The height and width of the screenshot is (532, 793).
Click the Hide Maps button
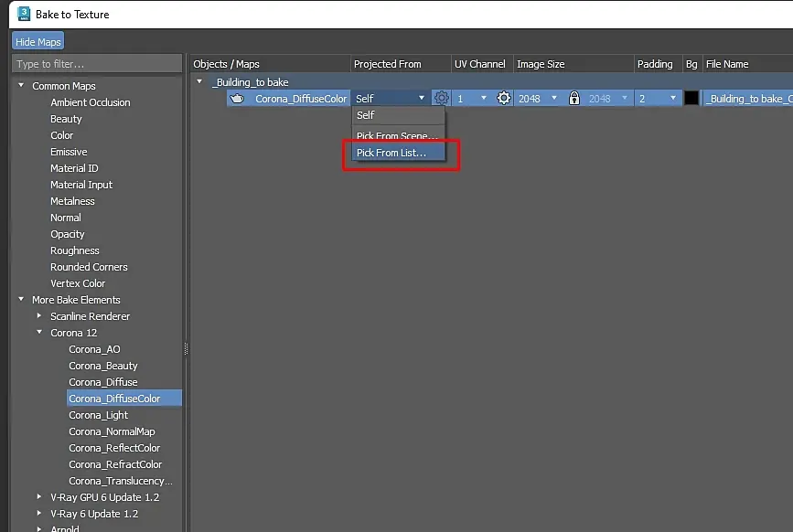tap(38, 41)
